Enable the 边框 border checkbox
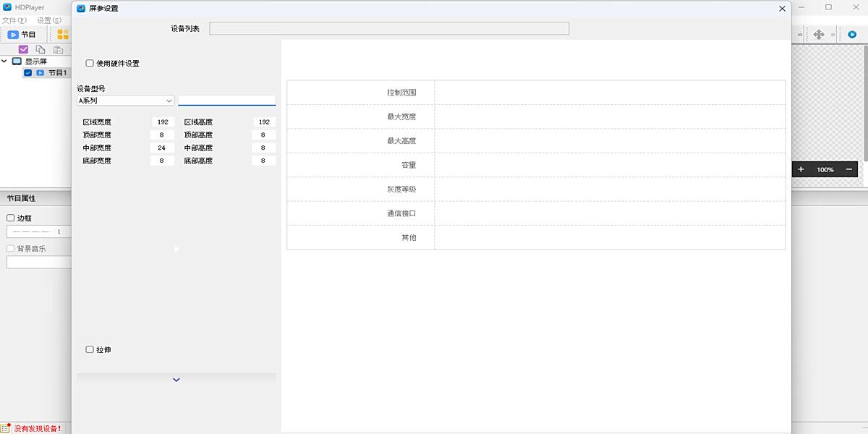 11,218
